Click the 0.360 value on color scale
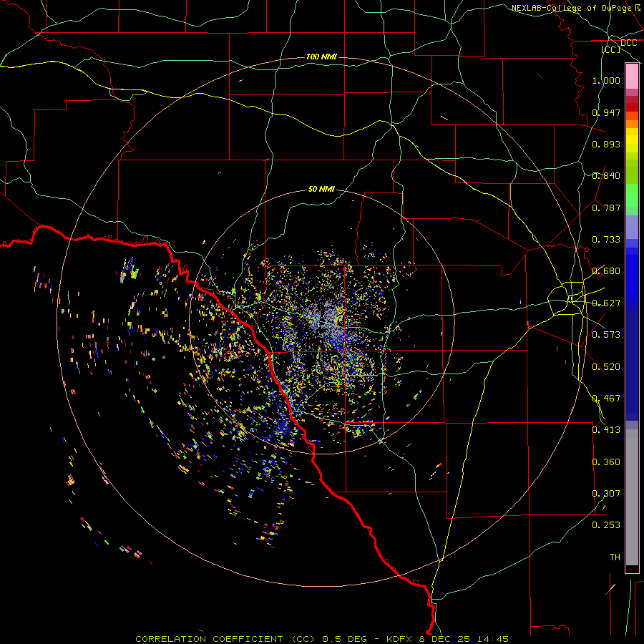The height and width of the screenshot is (644, 644). (x=606, y=462)
